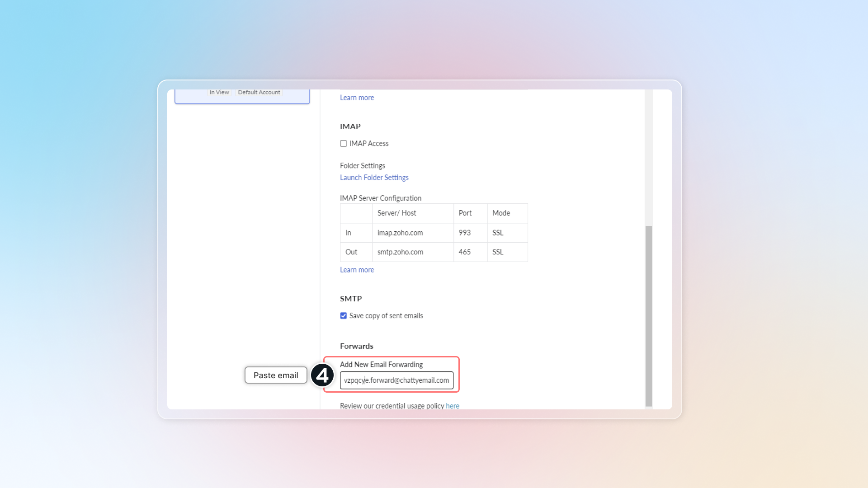868x488 pixels.
Task: Open the Learn more link above IMAP heading
Action: pyautogui.click(x=357, y=98)
